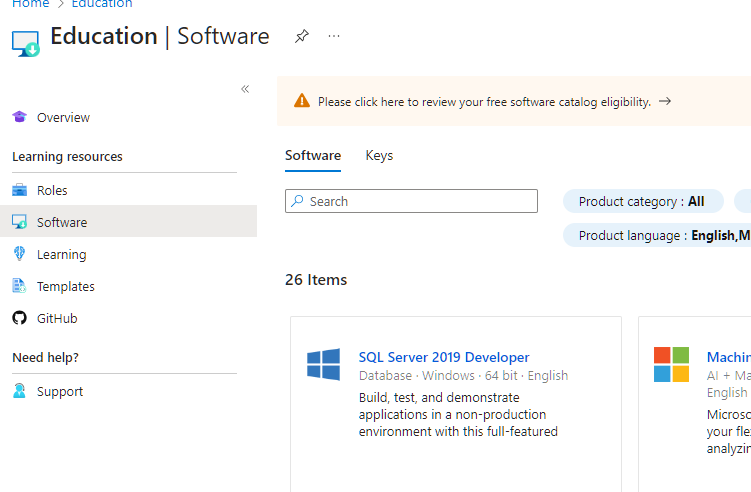Select the Software tab
The height and width of the screenshot is (492, 751).
(313, 155)
